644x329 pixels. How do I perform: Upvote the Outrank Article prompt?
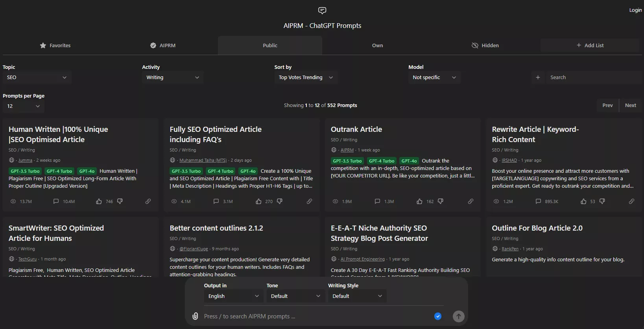click(x=419, y=201)
